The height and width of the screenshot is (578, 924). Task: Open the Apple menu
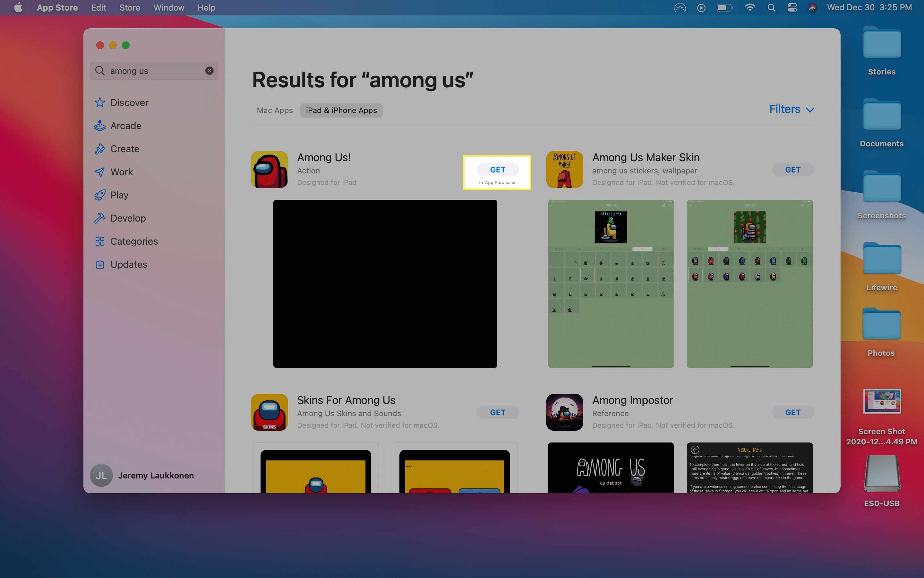pos(18,8)
